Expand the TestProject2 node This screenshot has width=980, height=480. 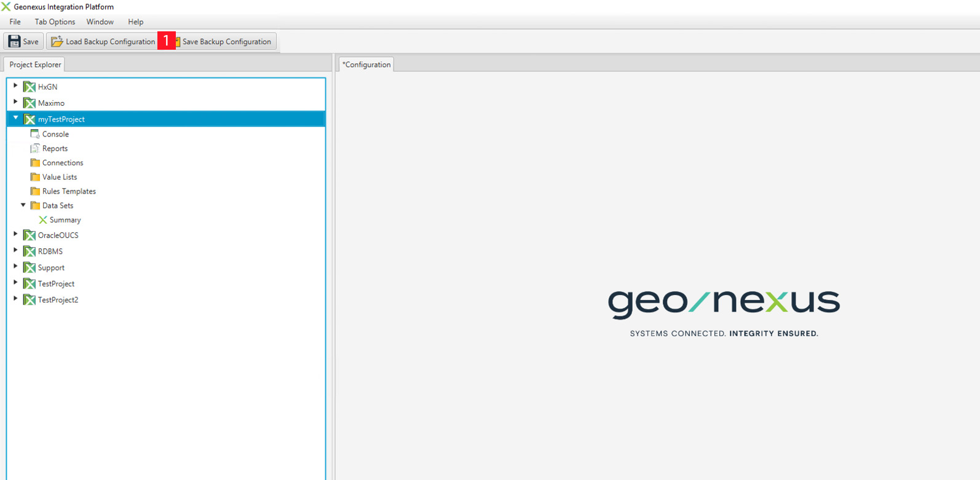(x=15, y=299)
